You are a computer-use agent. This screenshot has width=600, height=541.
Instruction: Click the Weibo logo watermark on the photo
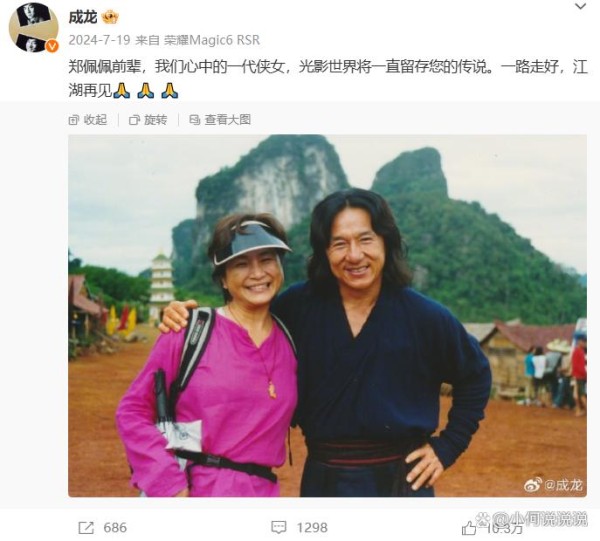(x=533, y=484)
